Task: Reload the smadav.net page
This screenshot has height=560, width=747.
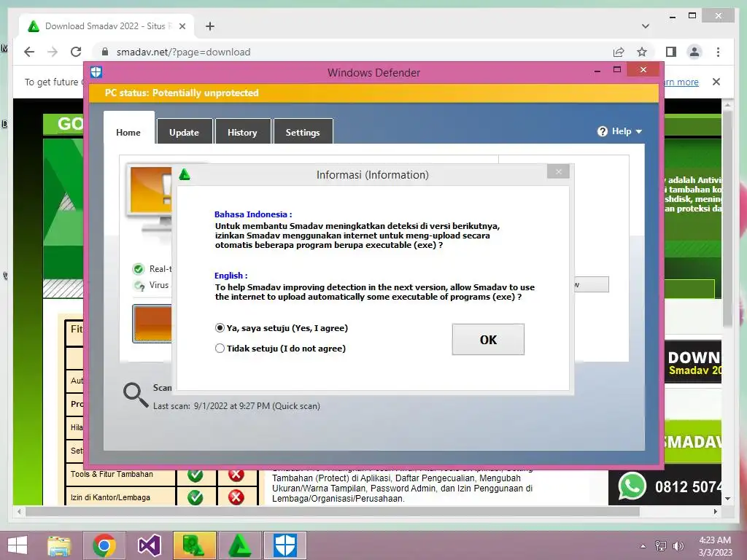Action: click(76, 52)
